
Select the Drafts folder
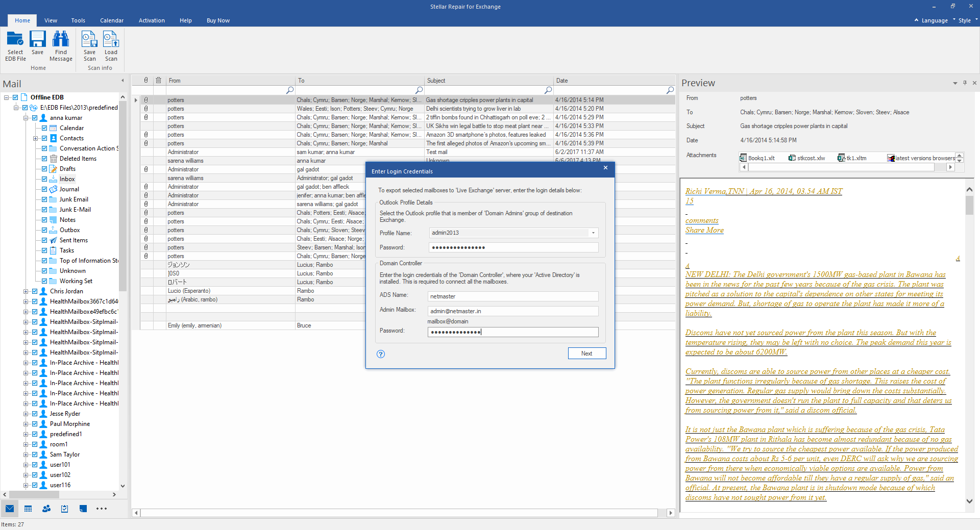pyautogui.click(x=67, y=169)
